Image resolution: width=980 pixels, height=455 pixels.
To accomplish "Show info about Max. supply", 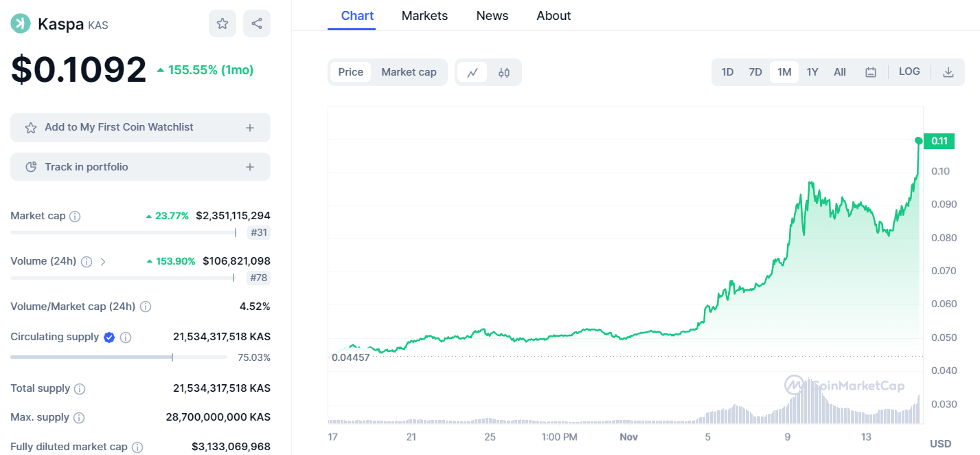I will pyautogui.click(x=79, y=418).
